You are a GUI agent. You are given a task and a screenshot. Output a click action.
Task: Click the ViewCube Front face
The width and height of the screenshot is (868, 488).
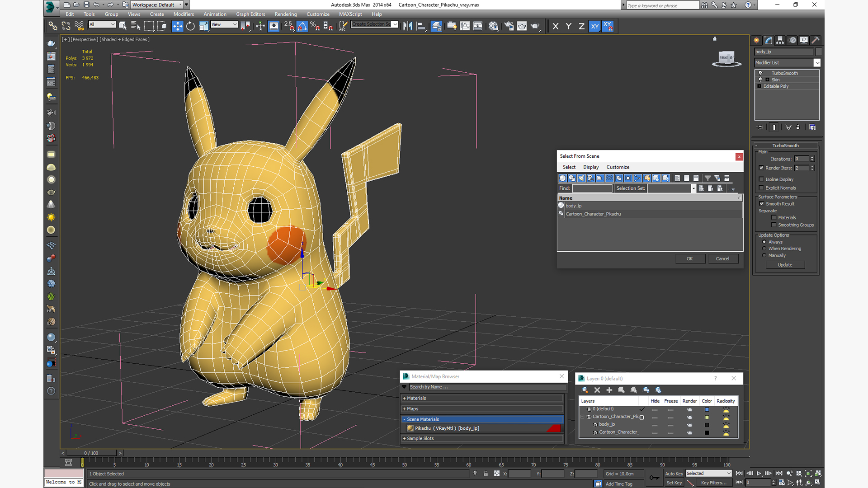click(724, 57)
